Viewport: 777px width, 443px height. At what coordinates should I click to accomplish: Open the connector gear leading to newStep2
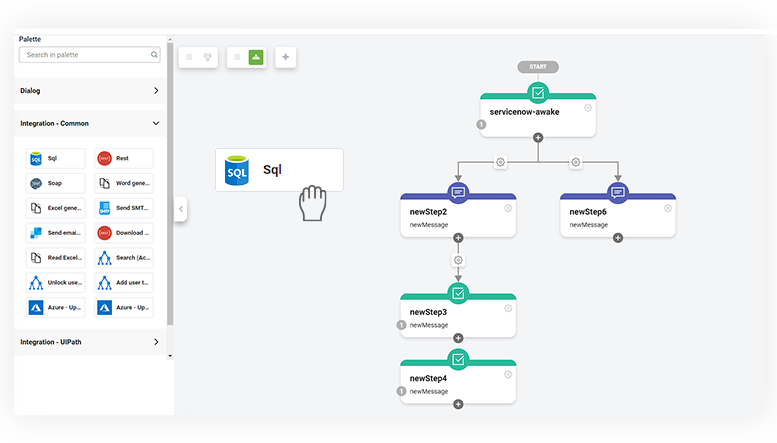[500, 162]
